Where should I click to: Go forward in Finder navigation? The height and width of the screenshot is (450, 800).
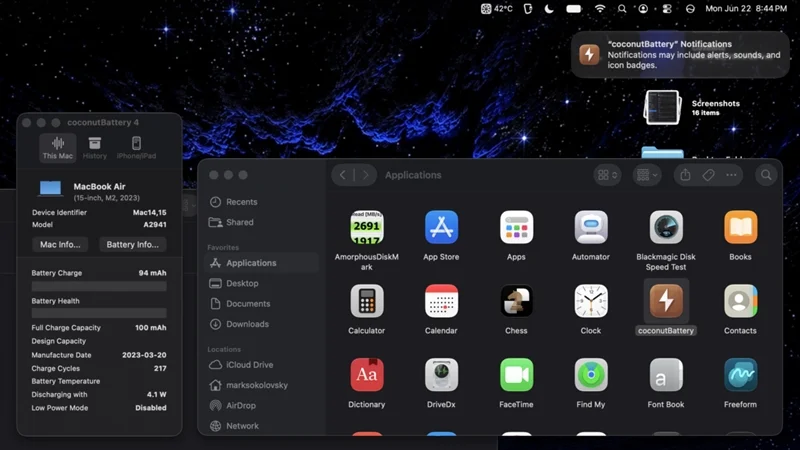[x=365, y=175]
